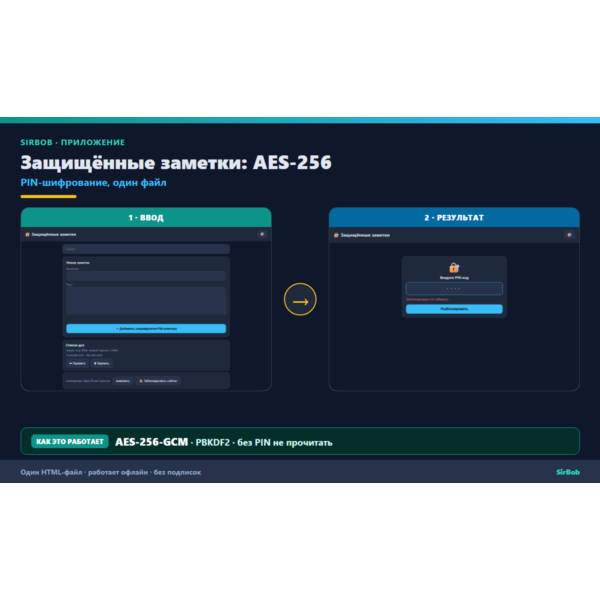This screenshot has height=600, width=600.
Task: Focus the search field above Новая заметка
Action: pos(146,249)
